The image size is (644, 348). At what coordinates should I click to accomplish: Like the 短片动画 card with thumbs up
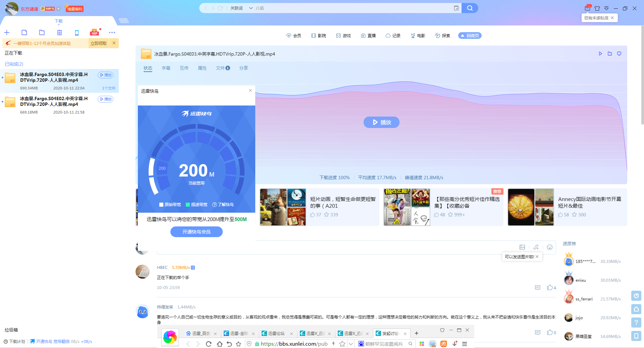point(313,215)
